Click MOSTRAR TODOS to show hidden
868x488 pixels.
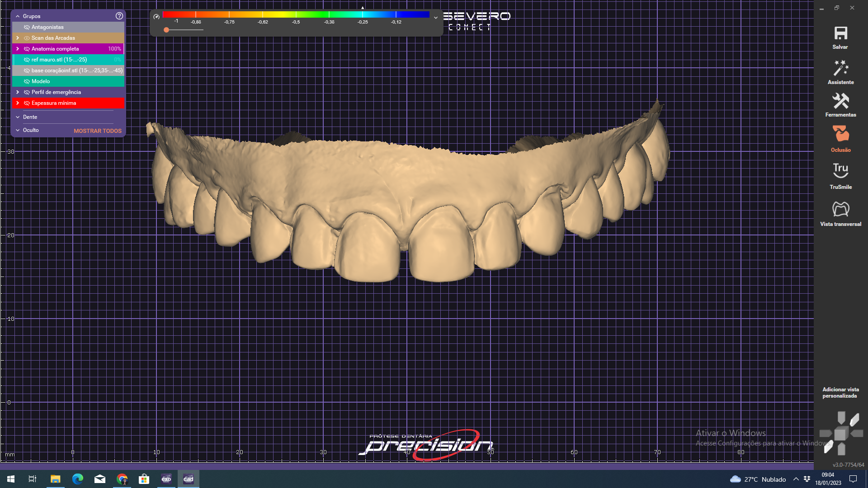[x=98, y=131]
